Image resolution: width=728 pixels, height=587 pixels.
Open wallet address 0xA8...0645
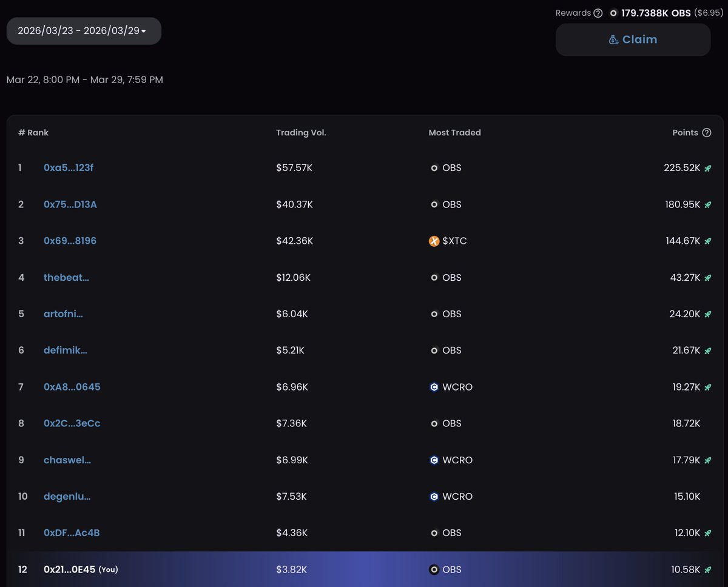[72, 386]
